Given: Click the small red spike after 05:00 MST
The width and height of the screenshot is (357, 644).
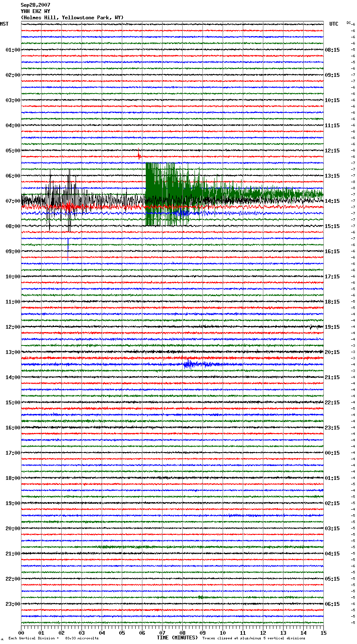Looking at the screenshot, I should pos(139,156).
